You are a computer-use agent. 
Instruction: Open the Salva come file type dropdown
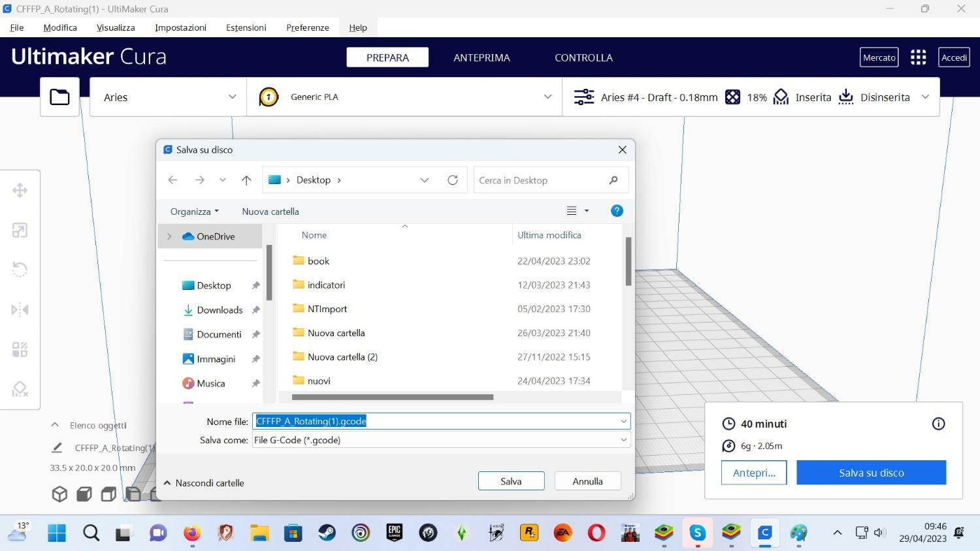pos(623,440)
